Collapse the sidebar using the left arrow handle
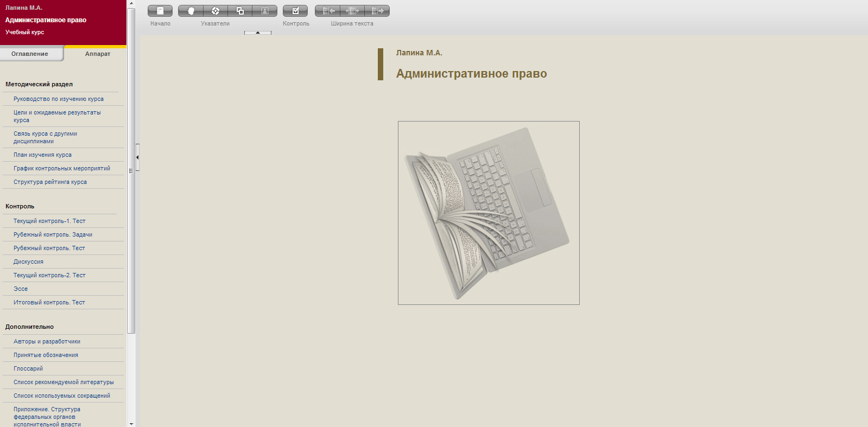This screenshot has width=868, height=427. click(137, 157)
